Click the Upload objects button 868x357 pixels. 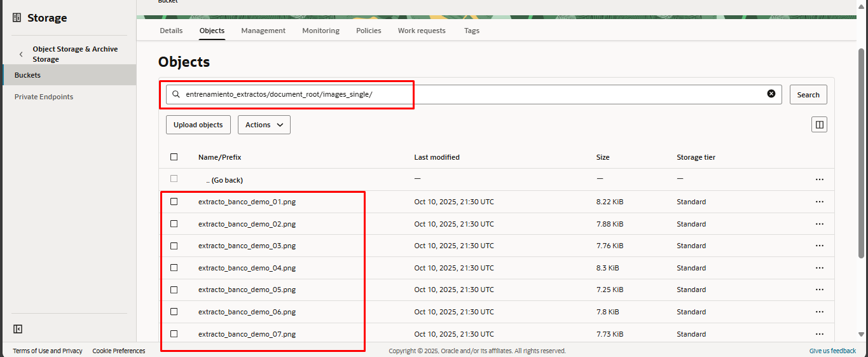coord(198,125)
